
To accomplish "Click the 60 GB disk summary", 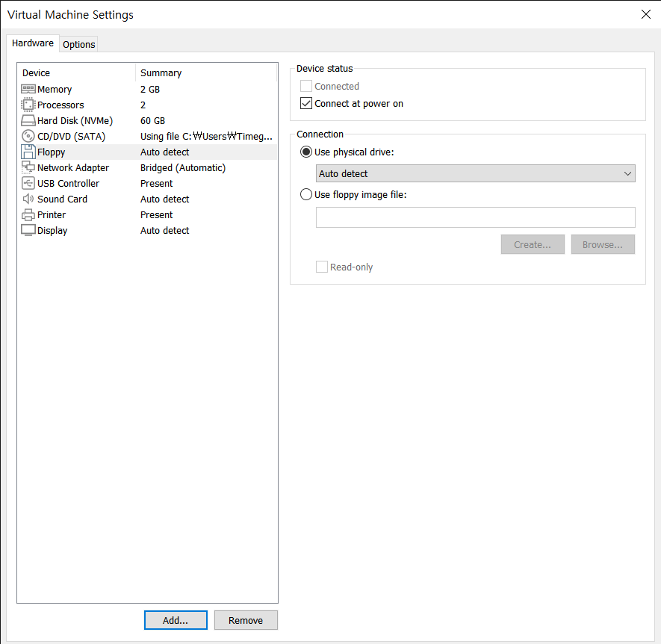I will [x=152, y=120].
